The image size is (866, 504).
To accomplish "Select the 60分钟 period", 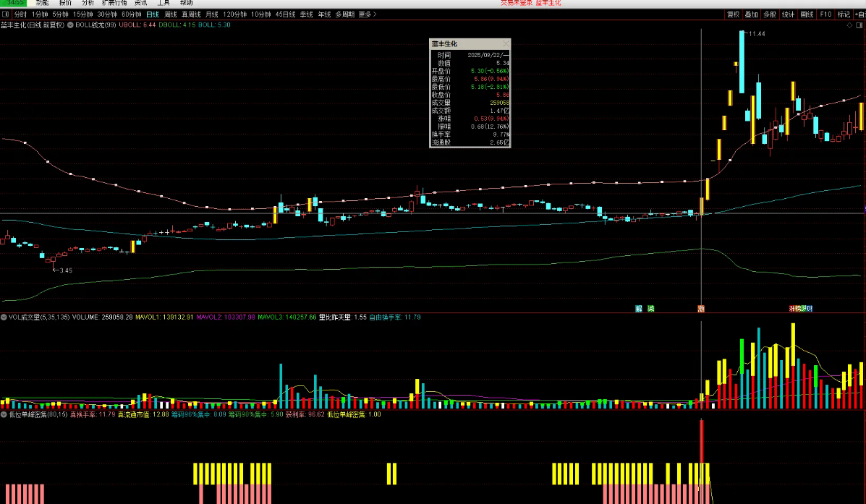I will [131, 14].
